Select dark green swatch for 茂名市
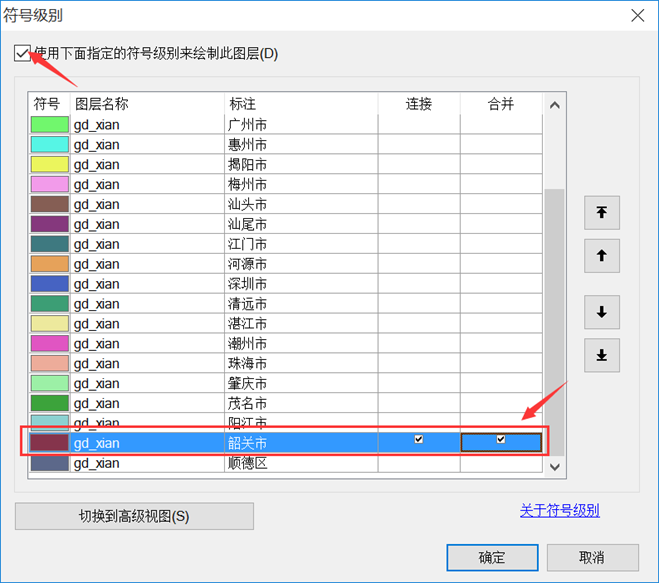The height and width of the screenshot is (583, 659). click(x=50, y=403)
